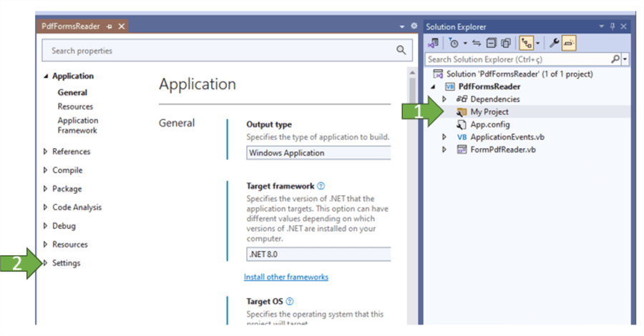Viewport: 644px width, 336px height.
Task: Click Install other frameworks link
Action: pyautogui.click(x=286, y=277)
